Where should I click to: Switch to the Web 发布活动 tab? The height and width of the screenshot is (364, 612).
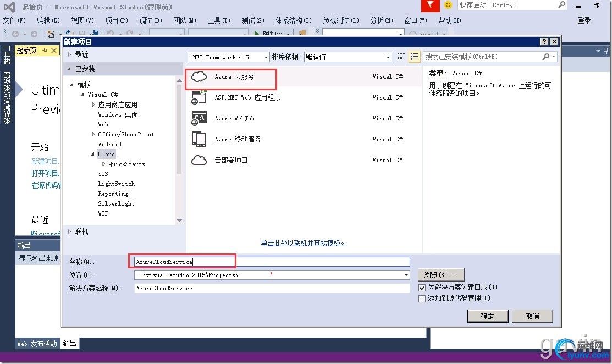(x=37, y=344)
